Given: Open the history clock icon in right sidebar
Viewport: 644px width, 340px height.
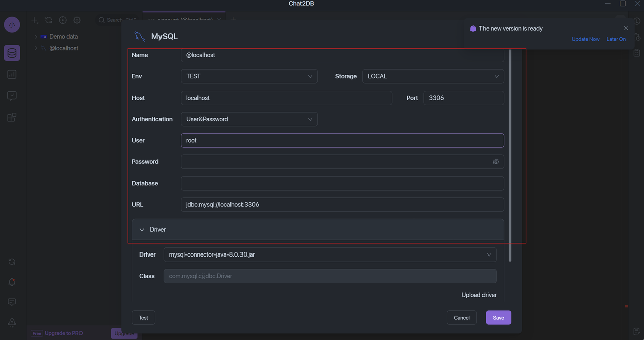Looking at the screenshot, I should 637,37.
